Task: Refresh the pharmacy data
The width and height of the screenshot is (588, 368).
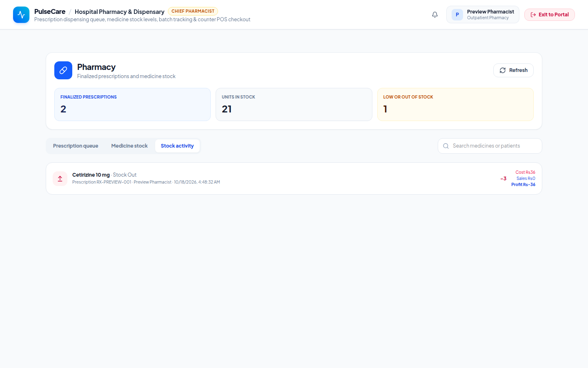Action: point(513,70)
